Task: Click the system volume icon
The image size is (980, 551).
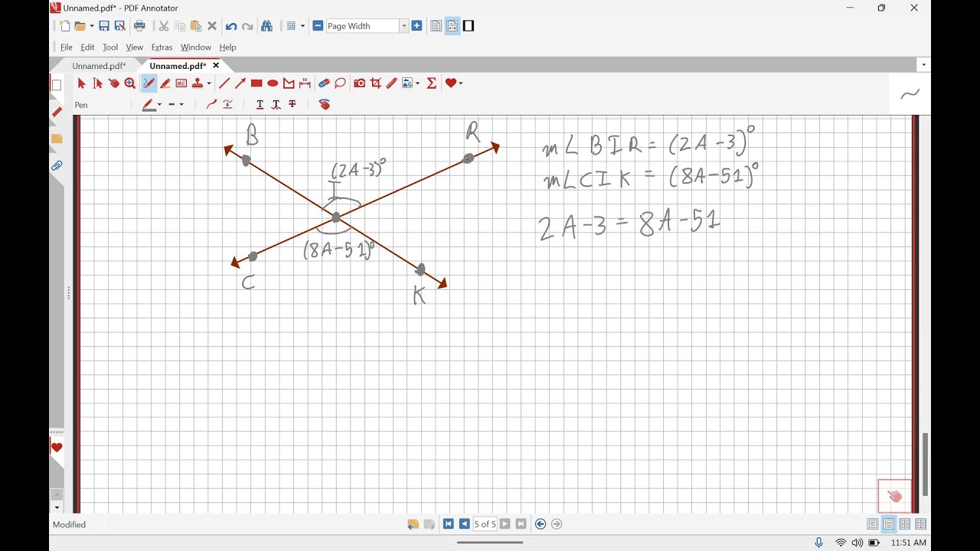Action: pyautogui.click(x=857, y=543)
